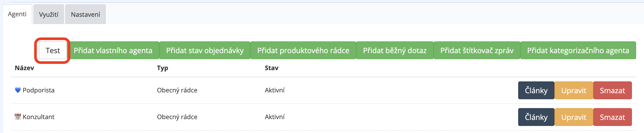Click Přidat vlastního agenta
The height and width of the screenshot is (133, 644).
coord(113,50)
